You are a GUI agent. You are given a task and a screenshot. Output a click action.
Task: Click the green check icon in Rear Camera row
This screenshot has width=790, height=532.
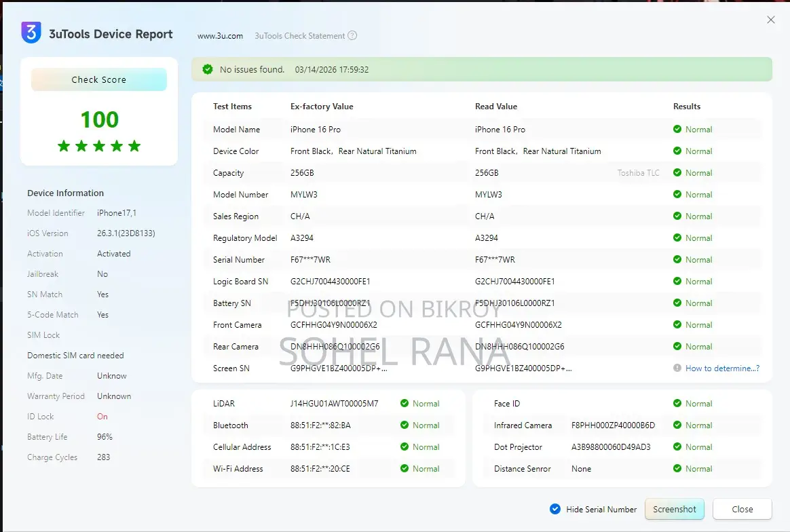[677, 346]
